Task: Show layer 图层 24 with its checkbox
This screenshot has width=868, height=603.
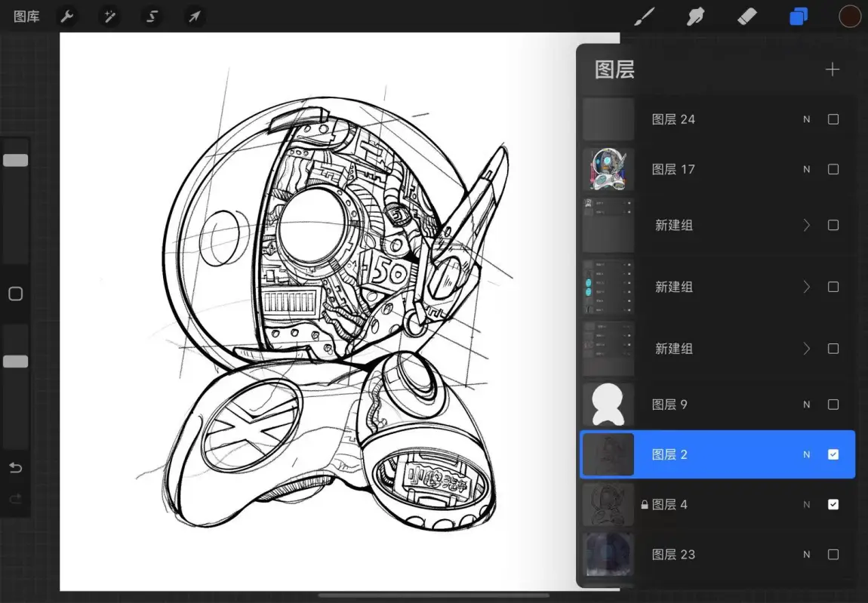Action: point(833,119)
